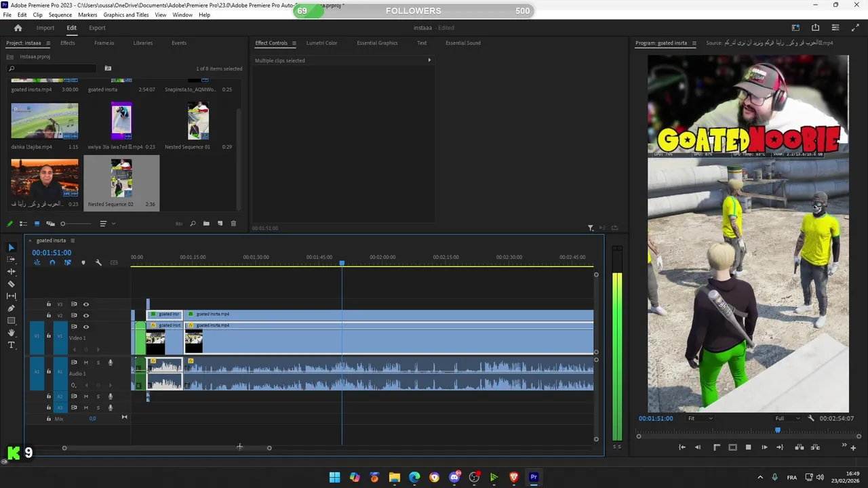This screenshot has height=488, width=868.
Task: Switch project panel to Freeform view
Action: (50, 224)
